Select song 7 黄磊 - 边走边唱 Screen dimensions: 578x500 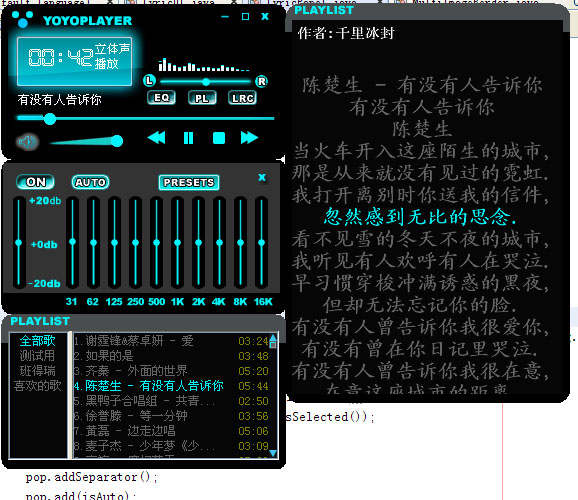click(171, 431)
